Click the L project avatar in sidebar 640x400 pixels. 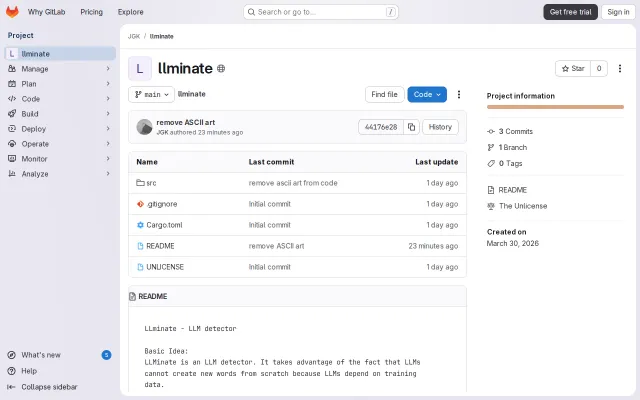pos(12,53)
